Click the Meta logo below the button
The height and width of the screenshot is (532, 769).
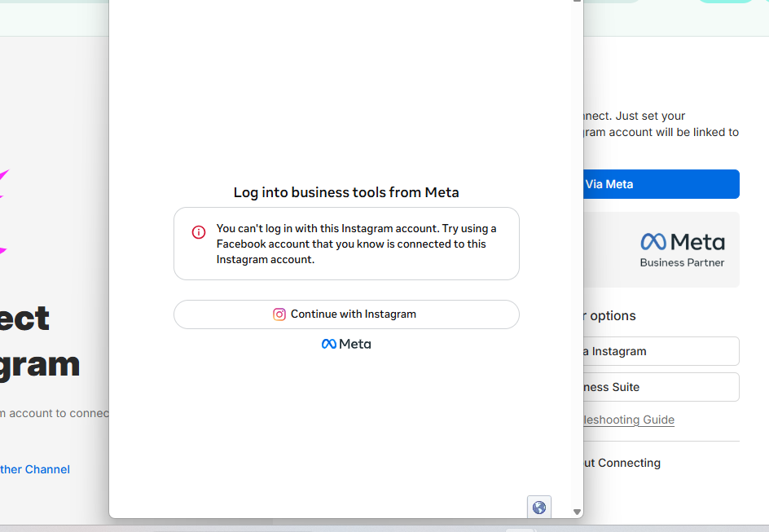click(x=346, y=344)
